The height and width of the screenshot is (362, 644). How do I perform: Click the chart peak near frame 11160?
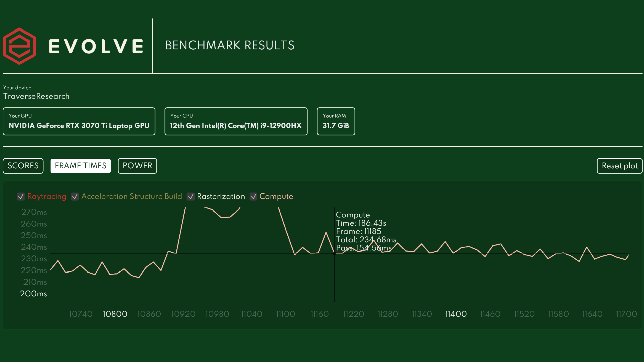coord(326,232)
